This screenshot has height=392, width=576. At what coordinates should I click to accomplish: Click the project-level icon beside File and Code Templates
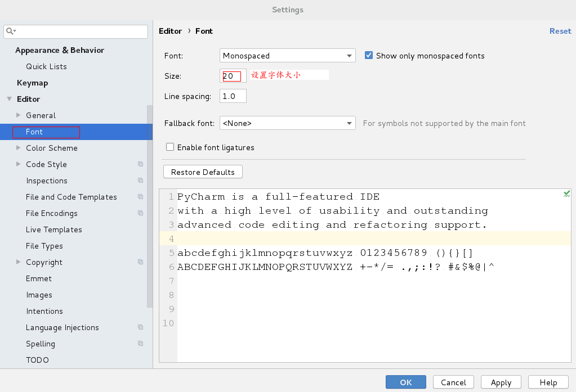[140, 197]
